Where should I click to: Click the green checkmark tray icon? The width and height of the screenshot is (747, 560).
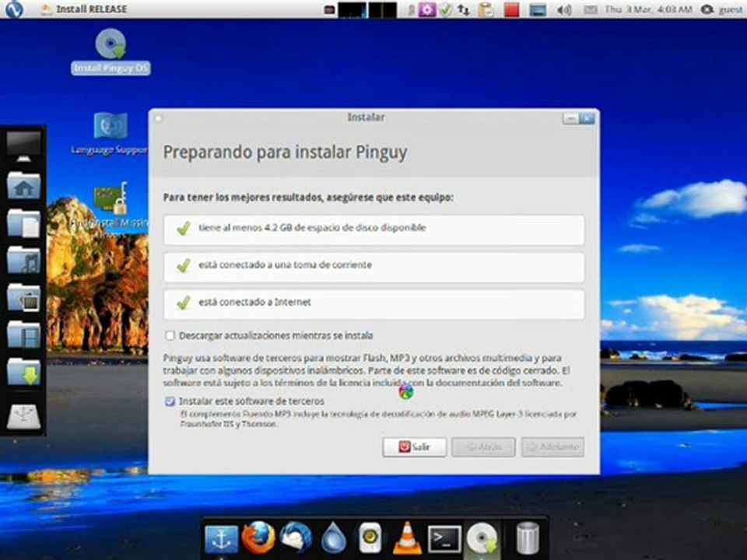click(446, 9)
